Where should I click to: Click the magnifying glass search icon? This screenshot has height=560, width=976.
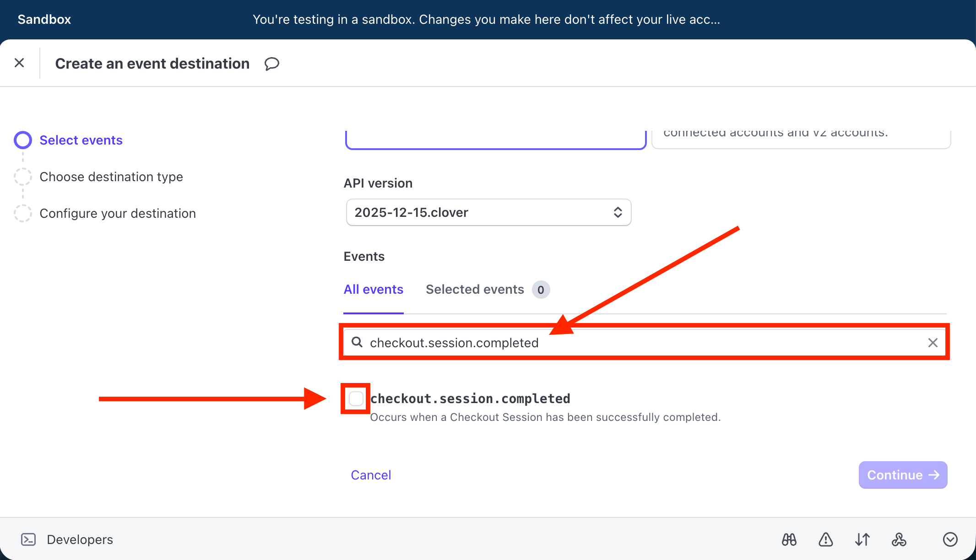tap(357, 342)
